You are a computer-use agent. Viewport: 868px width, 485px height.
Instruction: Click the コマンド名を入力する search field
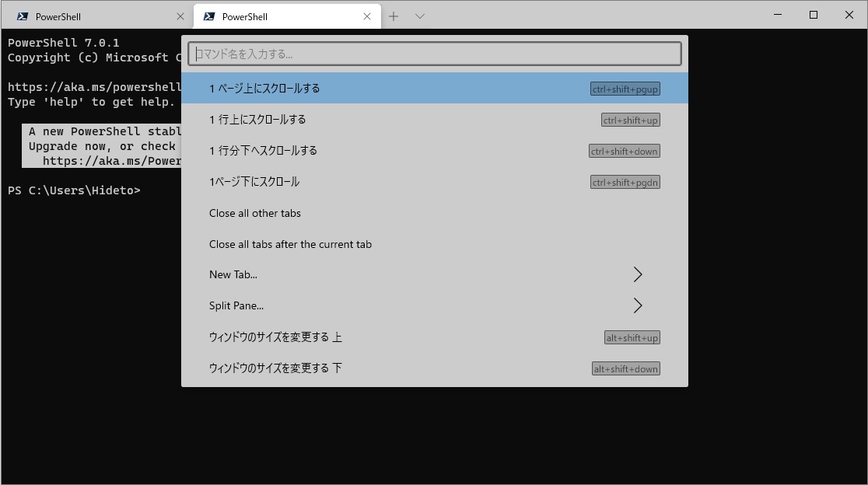pyautogui.click(x=434, y=53)
